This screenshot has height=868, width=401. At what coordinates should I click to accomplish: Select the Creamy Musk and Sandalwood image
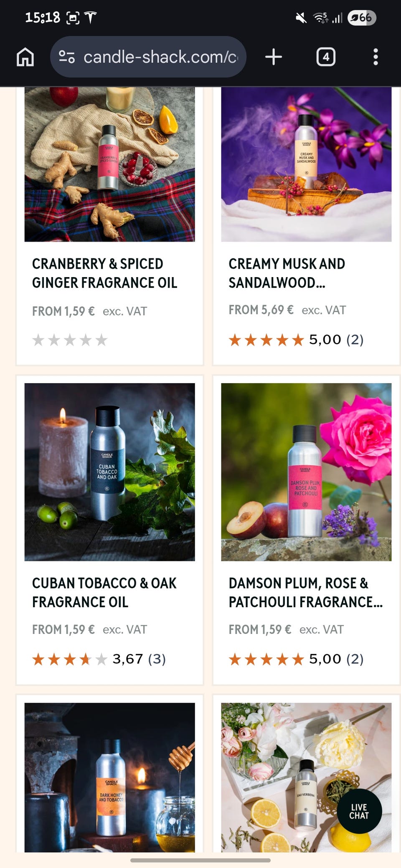306,164
